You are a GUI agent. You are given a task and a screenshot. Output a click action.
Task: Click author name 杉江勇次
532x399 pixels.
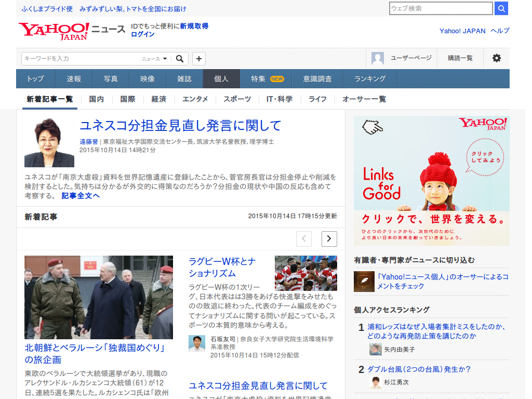coord(396,382)
